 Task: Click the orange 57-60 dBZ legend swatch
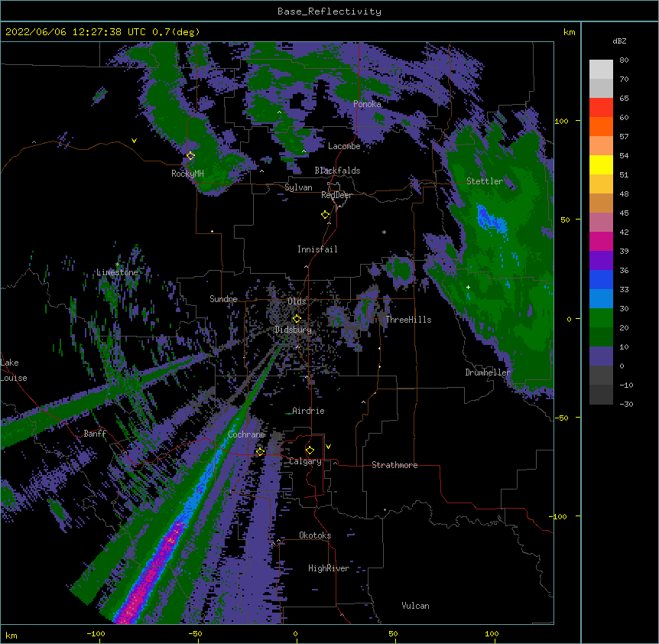click(x=601, y=126)
